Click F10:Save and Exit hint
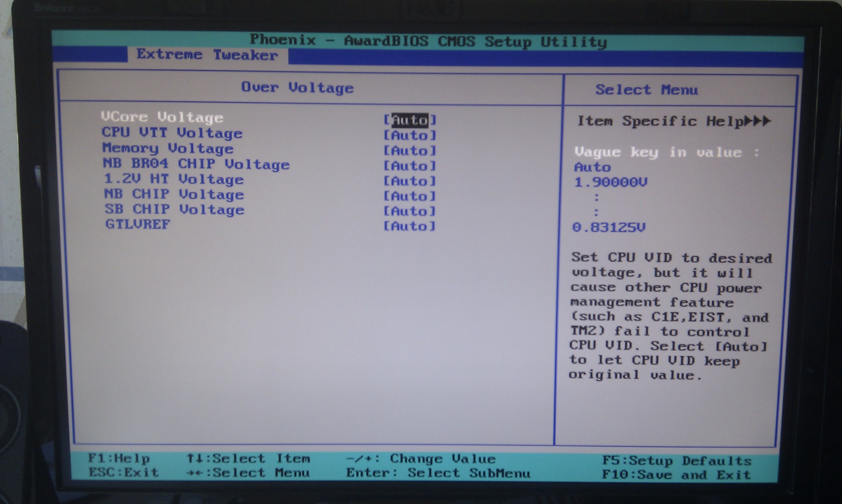Image resolution: width=842 pixels, height=504 pixels. click(676, 475)
